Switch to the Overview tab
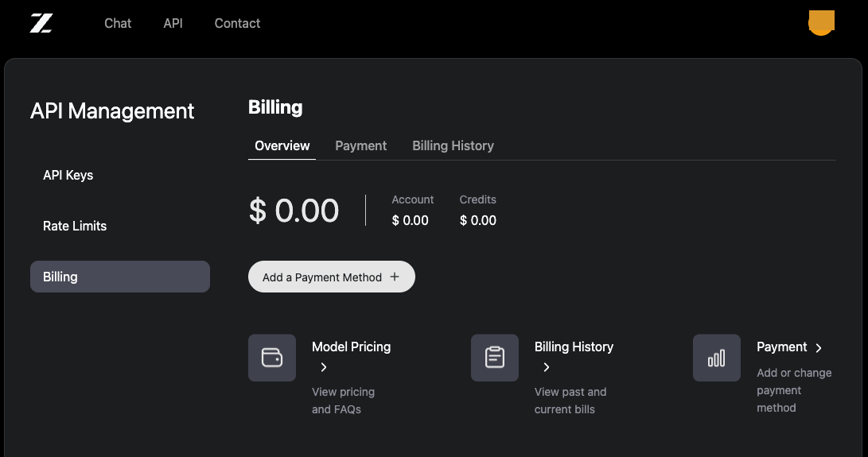868x457 pixels. pyautogui.click(x=282, y=145)
